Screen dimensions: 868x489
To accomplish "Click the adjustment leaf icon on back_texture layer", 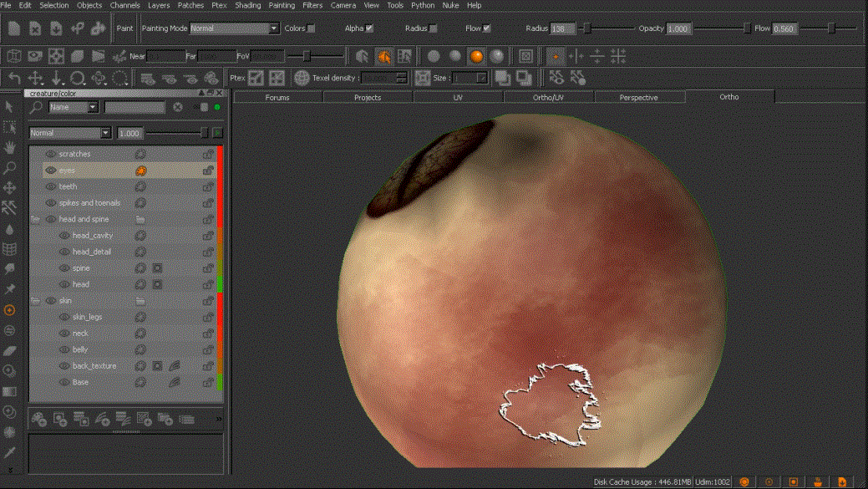I will pos(175,365).
